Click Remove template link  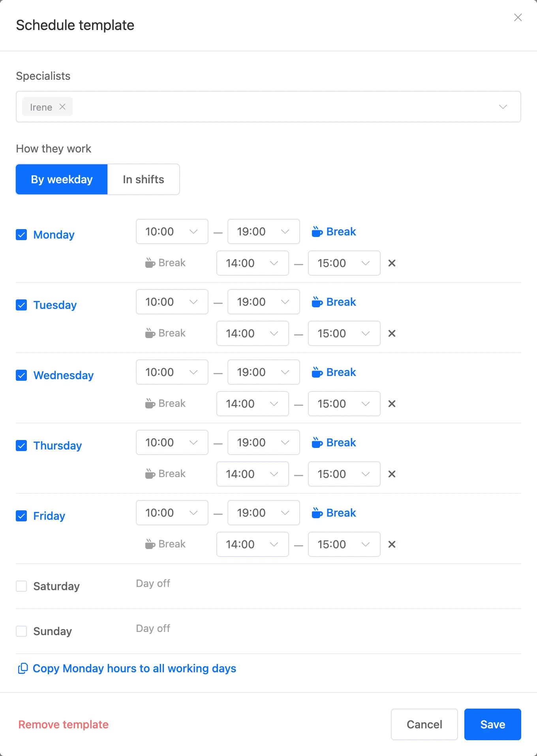pos(63,724)
